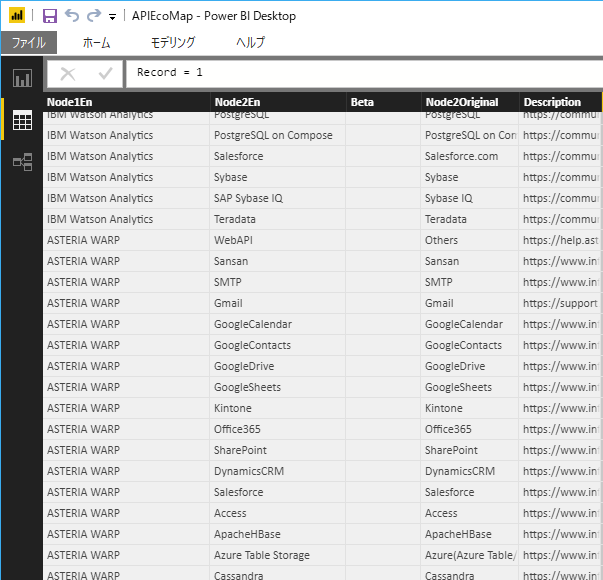
Task: Click the Salesforce.com cell
Action: 470,157
